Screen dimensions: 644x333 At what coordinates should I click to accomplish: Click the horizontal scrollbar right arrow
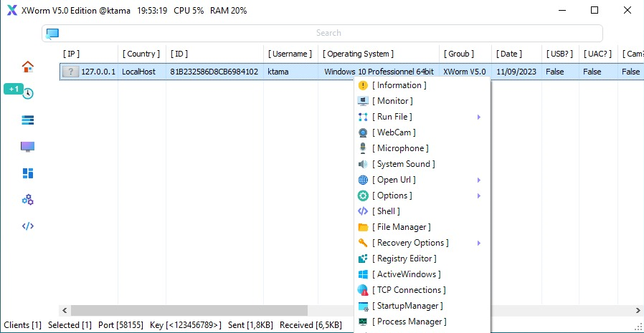click(x=638, y=311)
